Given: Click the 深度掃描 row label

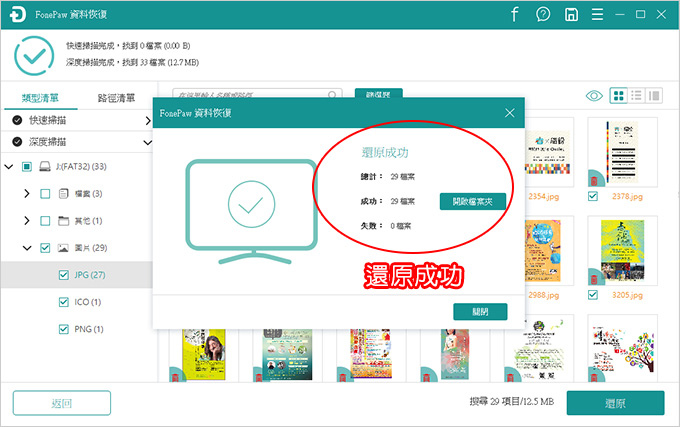Looking at the screenshot, I should tap(48, 142).
